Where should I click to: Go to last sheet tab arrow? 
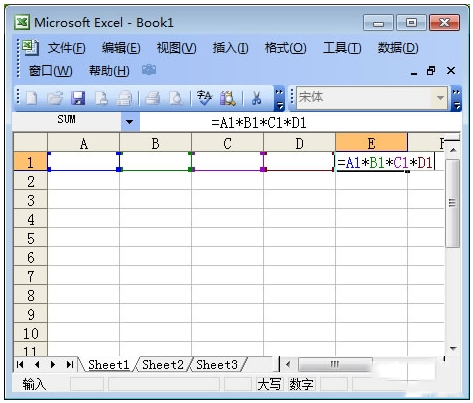point(69,365)
